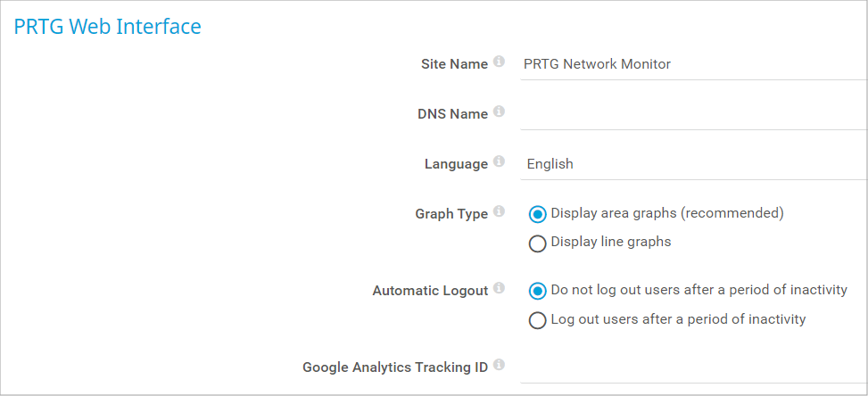Viewport: 868px width, 396px height.
Task: Choose Do not log out users option
Action: coord(537,291)
